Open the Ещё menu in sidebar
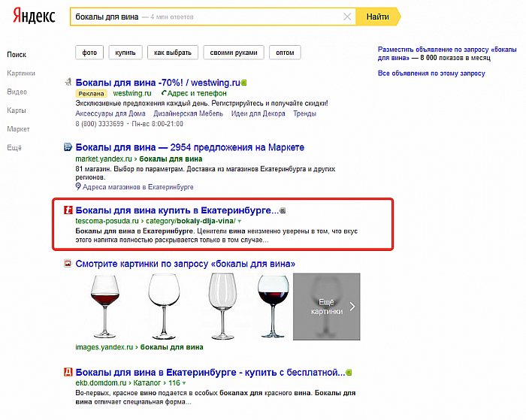This screenshot has height=420, width=526. [x=14, y=147]
